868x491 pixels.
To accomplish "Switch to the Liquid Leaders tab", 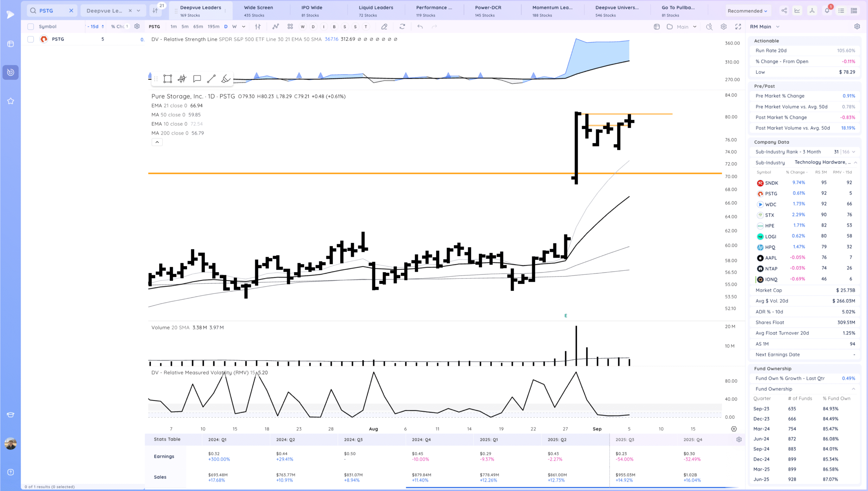I will pos(376,11).
